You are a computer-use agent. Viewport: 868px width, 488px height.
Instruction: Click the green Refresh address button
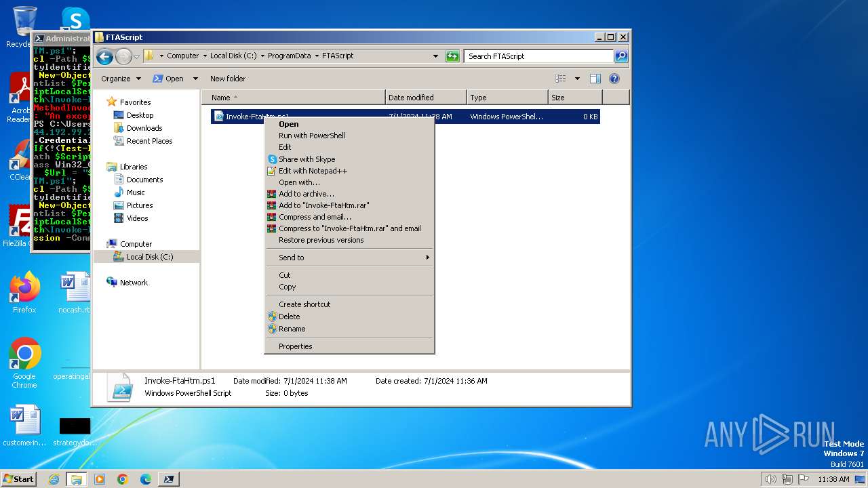click(x=452, y=56)
